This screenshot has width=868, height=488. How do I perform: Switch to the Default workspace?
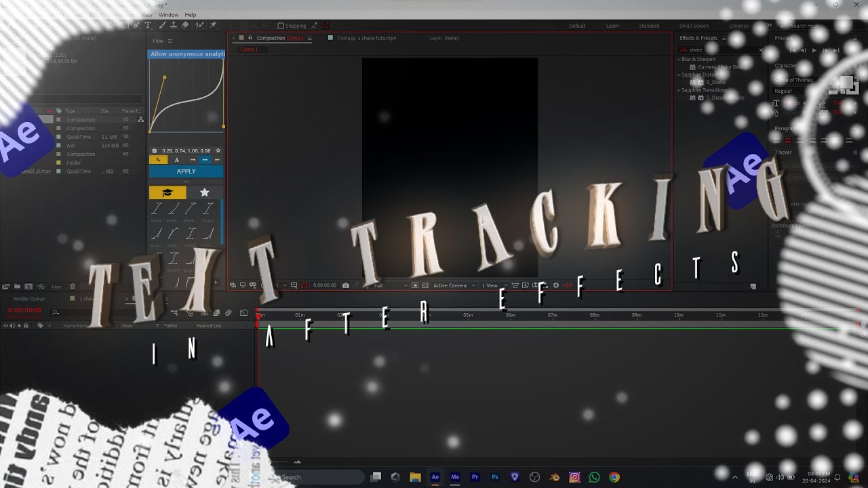tap(577, 26)
